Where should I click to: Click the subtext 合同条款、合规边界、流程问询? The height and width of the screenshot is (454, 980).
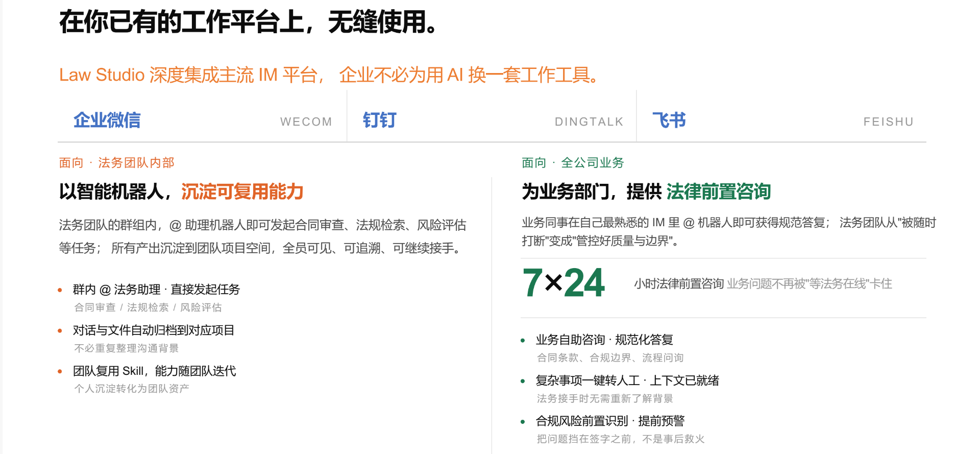(610, 358)
